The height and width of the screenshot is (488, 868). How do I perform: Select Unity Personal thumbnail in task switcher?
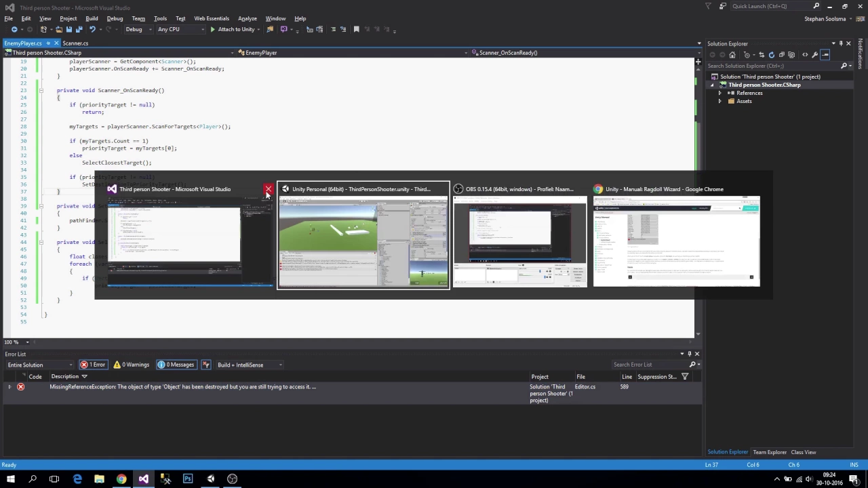363,236
